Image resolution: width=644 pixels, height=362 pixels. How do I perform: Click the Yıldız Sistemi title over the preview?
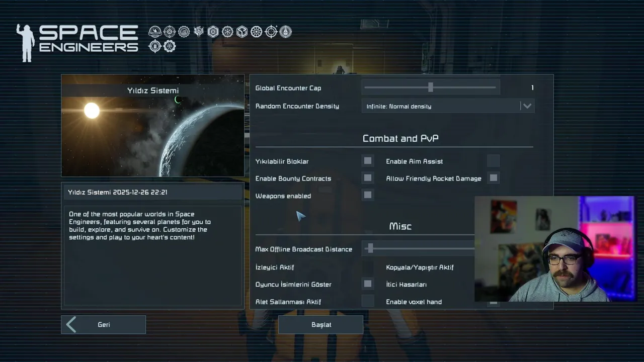[x=153, y=90]
